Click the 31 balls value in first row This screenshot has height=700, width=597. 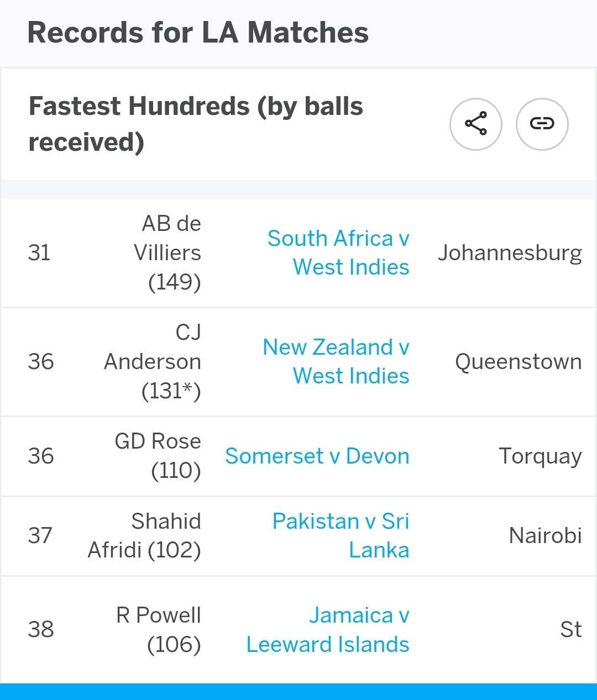(x=39, y=252)
